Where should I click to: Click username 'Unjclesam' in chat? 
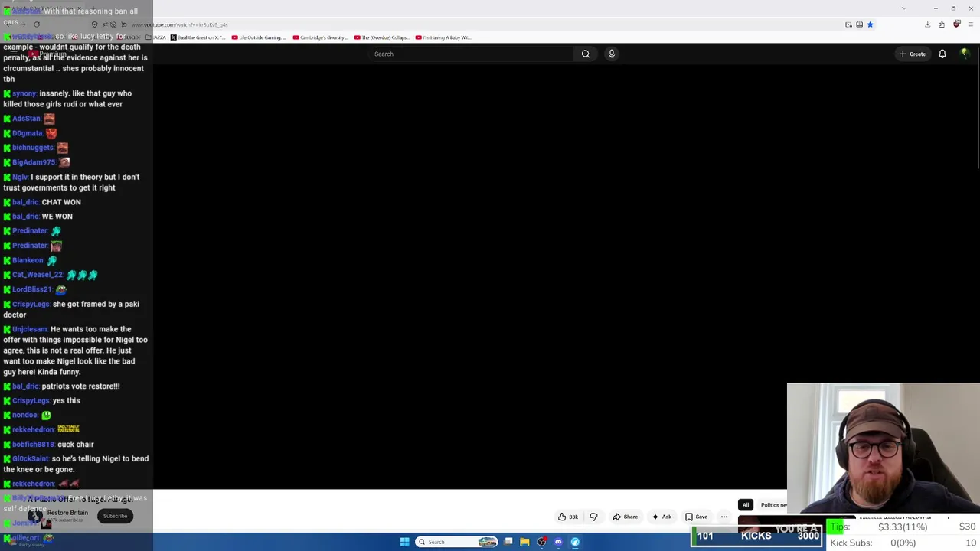[30, 329]
